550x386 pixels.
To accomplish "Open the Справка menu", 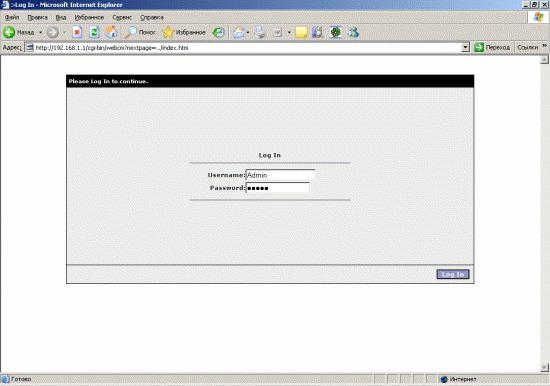I will [152, 17].
